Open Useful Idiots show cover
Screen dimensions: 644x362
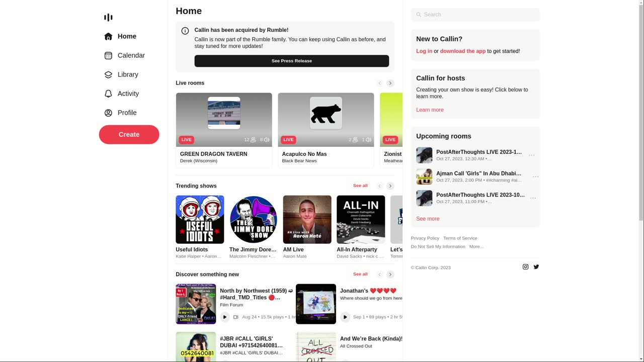click(200, 220)
